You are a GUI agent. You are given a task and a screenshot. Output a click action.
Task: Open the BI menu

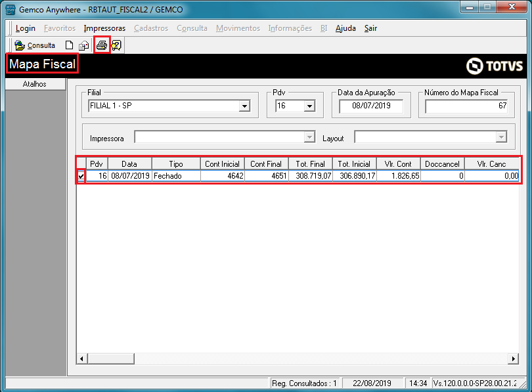(x=324, y=28)
